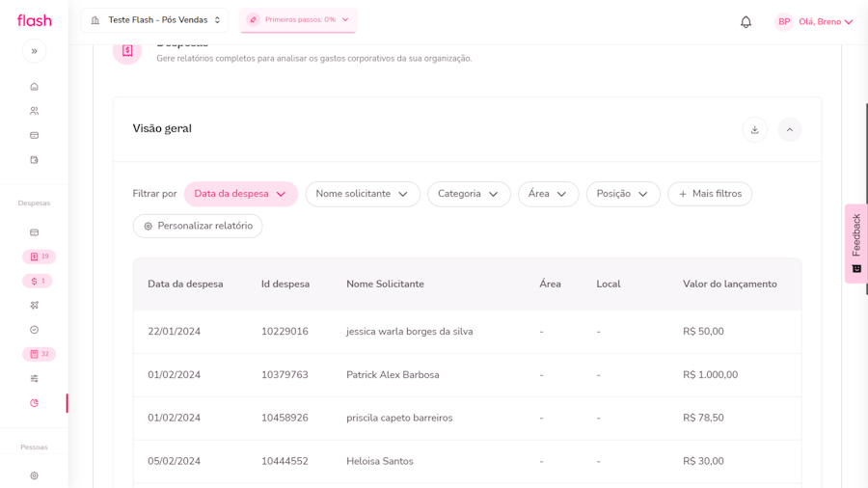This screenshot has height=488, width=868.
Task: Open the people icon in sidebar
Action: [34, 111]
